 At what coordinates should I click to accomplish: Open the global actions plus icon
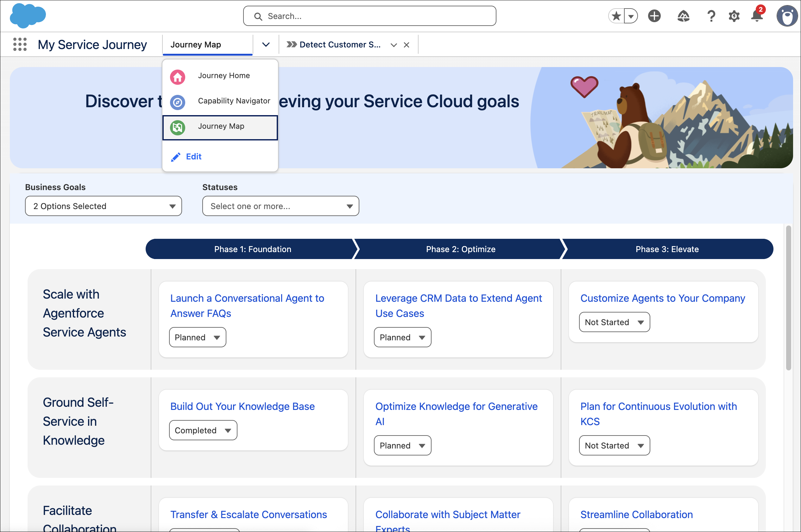pos(654,16)
